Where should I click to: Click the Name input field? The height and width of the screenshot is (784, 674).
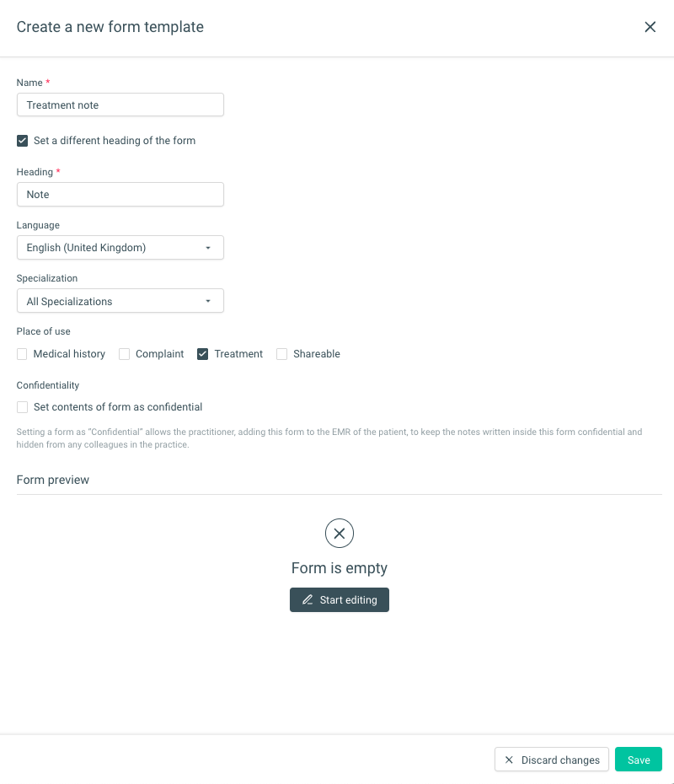120,105
